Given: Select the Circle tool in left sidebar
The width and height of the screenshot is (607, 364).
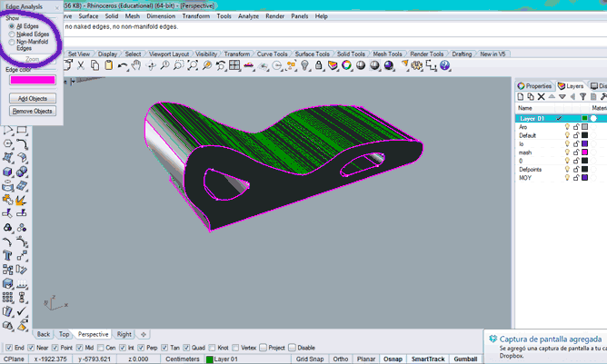Looking at the screenshot, I should 7,144.
